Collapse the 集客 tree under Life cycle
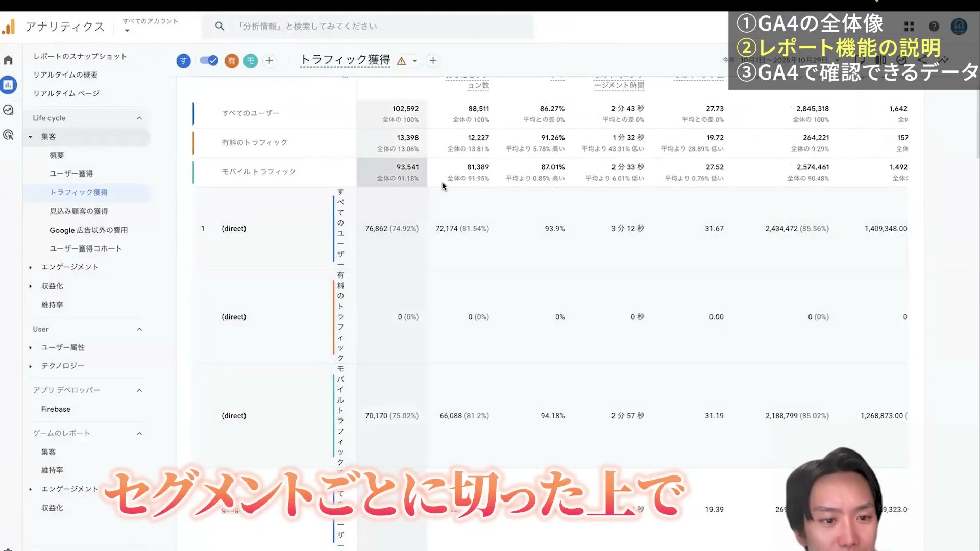The height and width of the screenshot is (551, 980). pos(30,137)
